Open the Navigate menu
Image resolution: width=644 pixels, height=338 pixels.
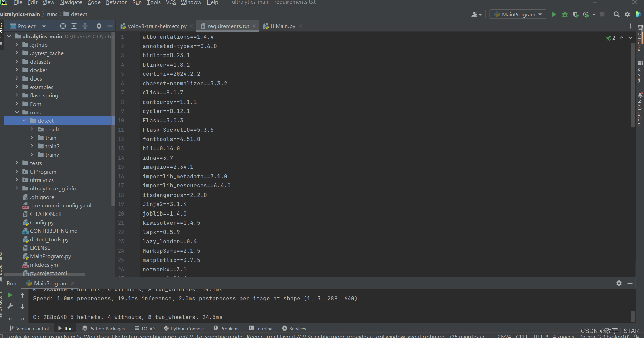[71, 3]
